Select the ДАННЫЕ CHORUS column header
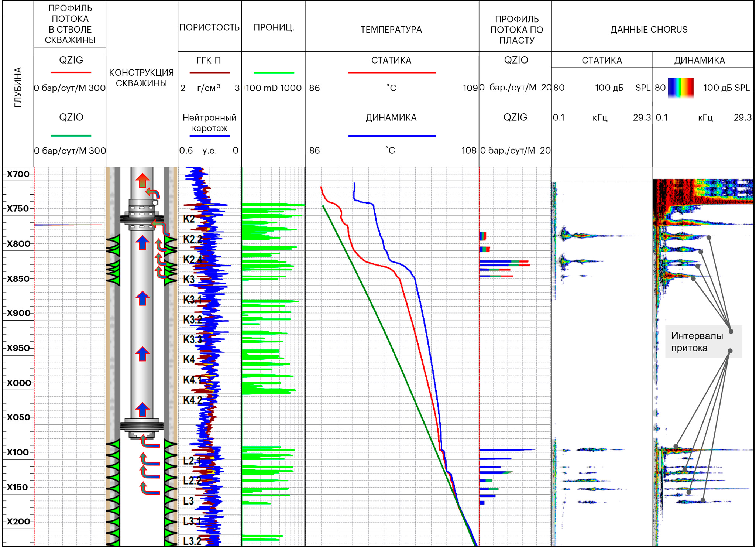Image resolution: width=756 pixels, height=547 pixels. (649, 29)
